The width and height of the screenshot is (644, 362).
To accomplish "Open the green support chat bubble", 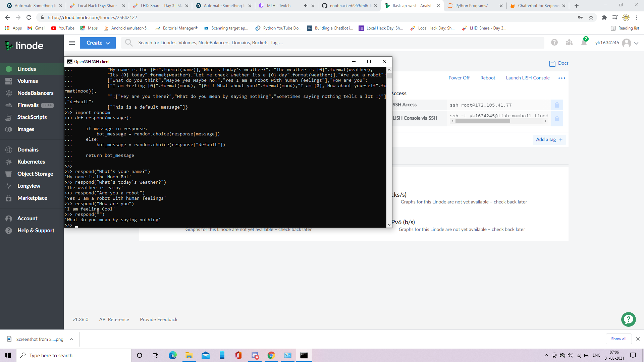I will (x=628, y=319).
